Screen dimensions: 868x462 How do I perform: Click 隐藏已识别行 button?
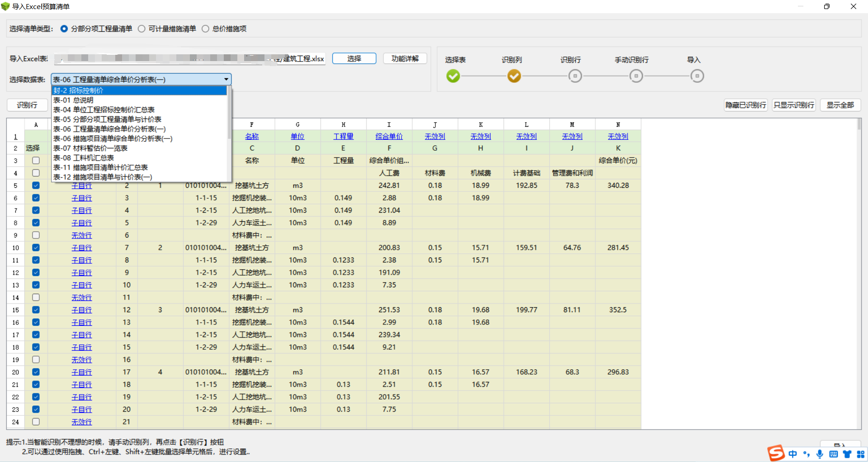[745, 105]
